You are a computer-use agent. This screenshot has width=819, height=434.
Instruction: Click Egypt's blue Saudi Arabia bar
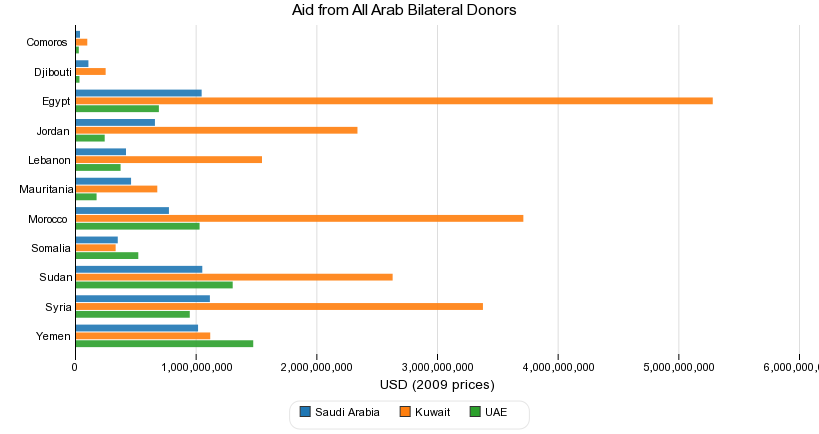pos(138,93)
